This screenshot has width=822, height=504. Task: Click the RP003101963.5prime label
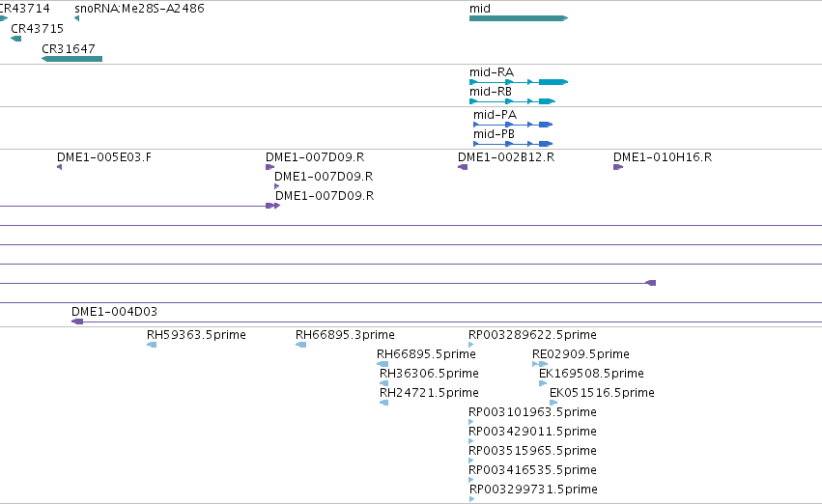point(532,412)
